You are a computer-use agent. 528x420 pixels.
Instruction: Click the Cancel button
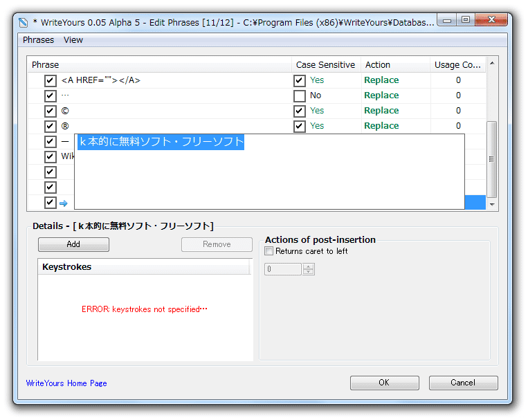coord(464,383)
